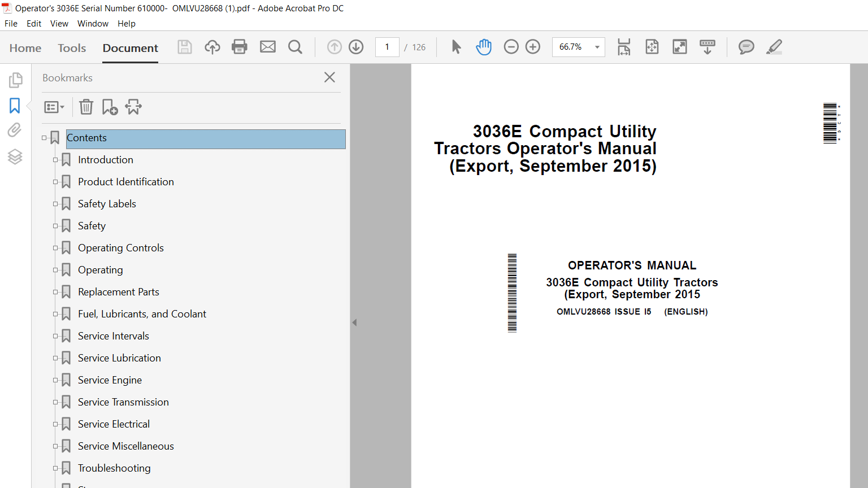Save the file with the floppy disk icon
The width and height of the screenshot is (868, 488).
click(185, 47)
